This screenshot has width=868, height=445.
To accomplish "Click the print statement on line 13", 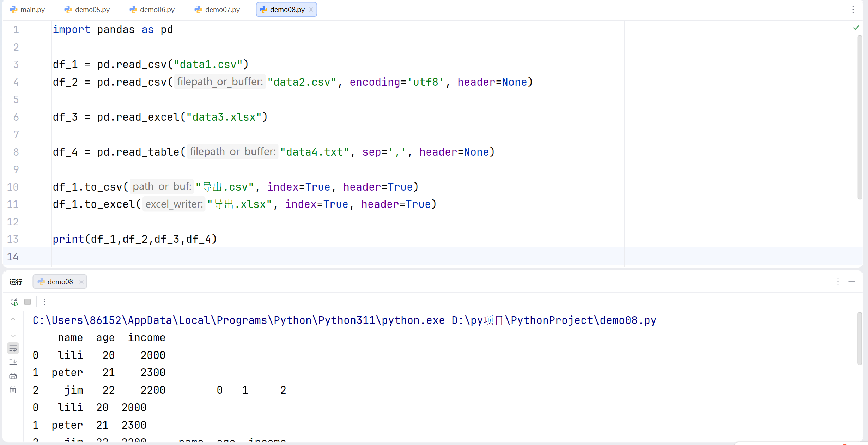I will point(134,239).
